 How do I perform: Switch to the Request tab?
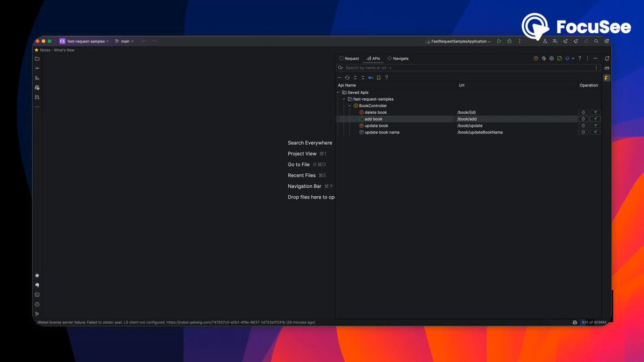click(349, 58)
